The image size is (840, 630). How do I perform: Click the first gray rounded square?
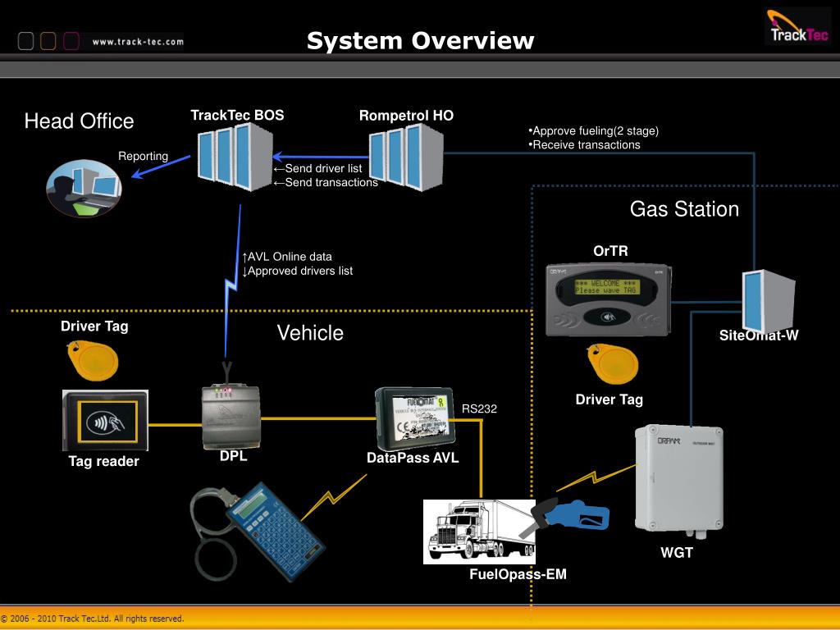25,41
